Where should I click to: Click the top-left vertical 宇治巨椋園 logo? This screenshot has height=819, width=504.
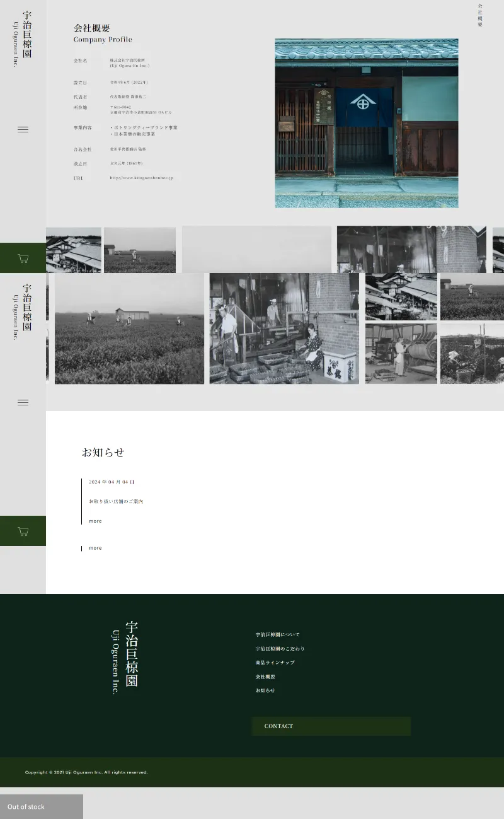pyautogui.click(x=23, y=38)
